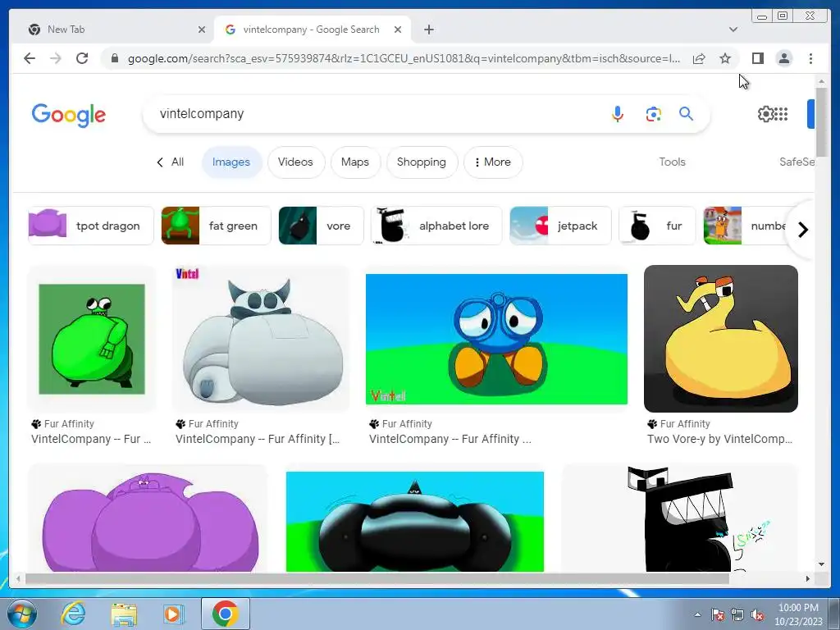The width and height of the screenshot is (840, 630).
Task: Open the yellow character image result
Action: (720, 339)
